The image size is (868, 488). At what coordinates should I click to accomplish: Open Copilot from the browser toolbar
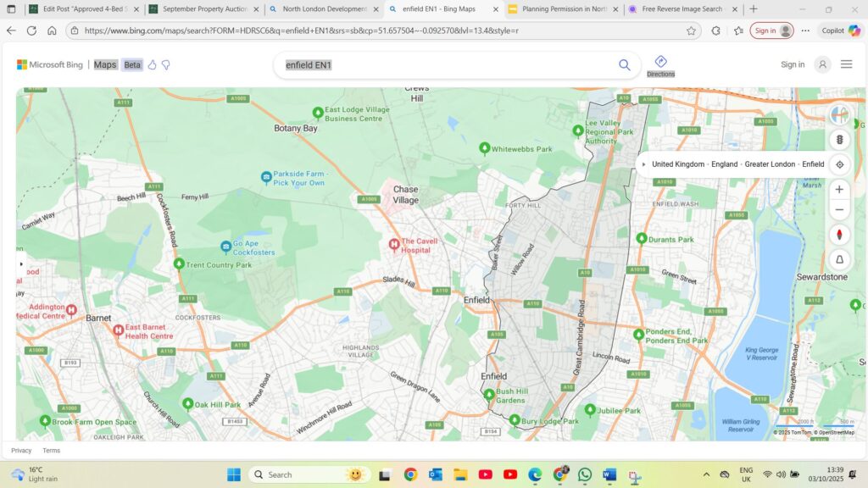pos(837,30)
